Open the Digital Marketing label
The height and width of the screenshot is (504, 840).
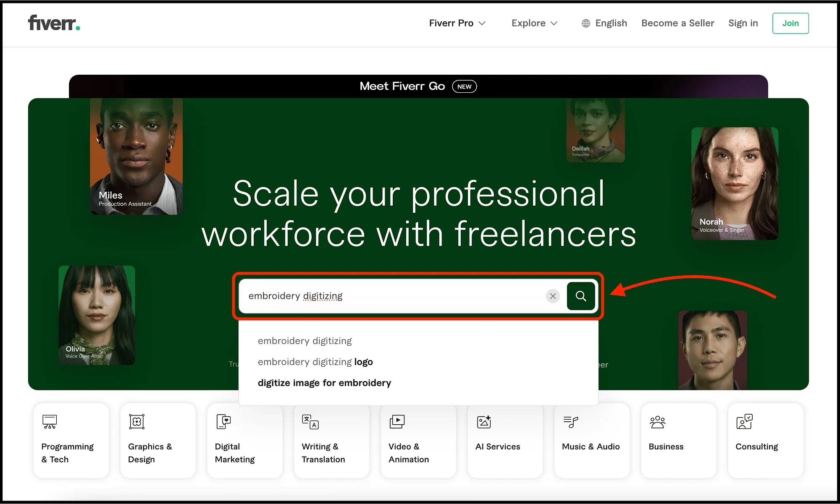point(235,453)
